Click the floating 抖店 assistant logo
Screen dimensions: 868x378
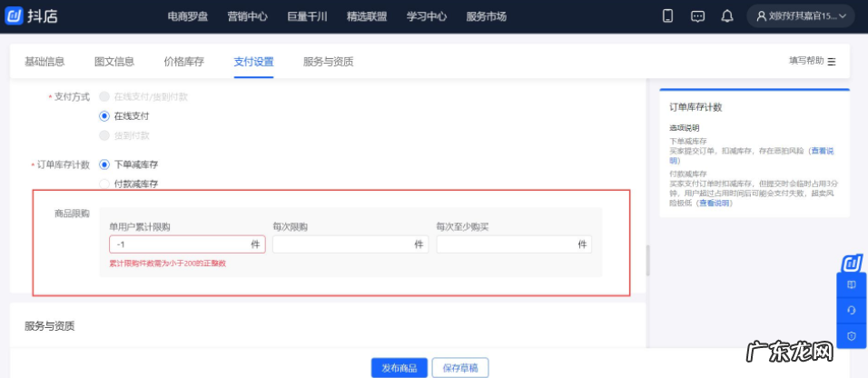852,264
